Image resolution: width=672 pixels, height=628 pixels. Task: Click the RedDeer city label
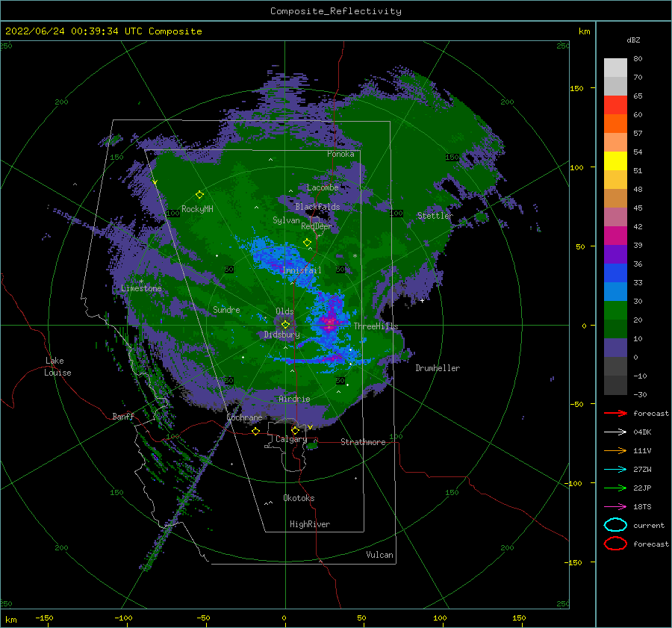coord(317,226)
